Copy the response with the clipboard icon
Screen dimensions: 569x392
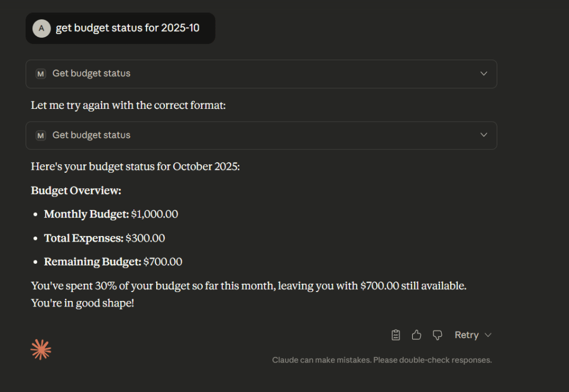point(396,335)
